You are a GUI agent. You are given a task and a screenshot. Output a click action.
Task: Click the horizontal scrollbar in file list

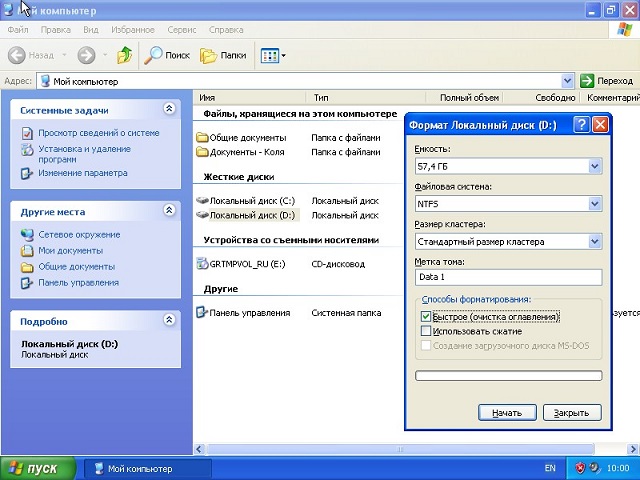[400, 449]
